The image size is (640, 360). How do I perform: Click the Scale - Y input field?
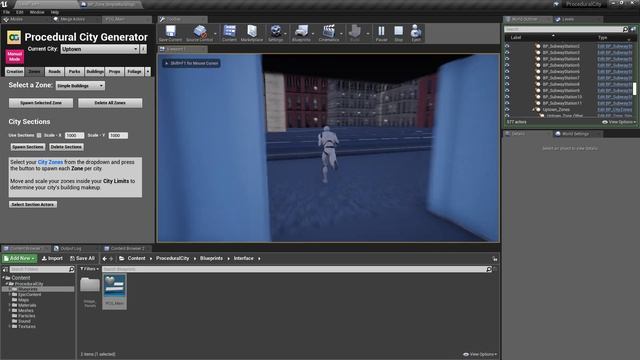(x=118, y=135)
